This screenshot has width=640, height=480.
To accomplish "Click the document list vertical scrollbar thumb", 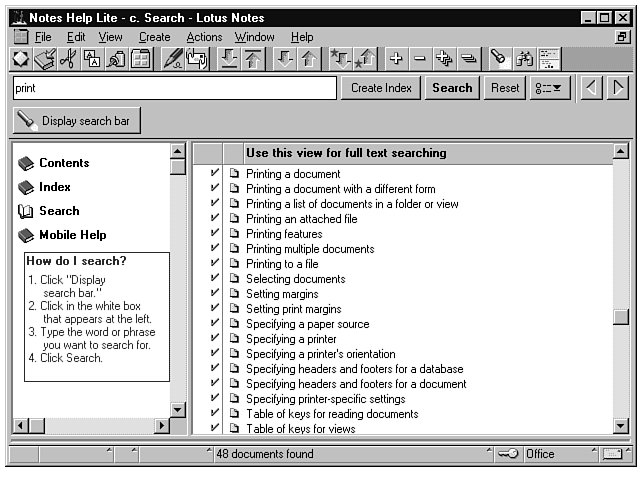I will (621, 317).
